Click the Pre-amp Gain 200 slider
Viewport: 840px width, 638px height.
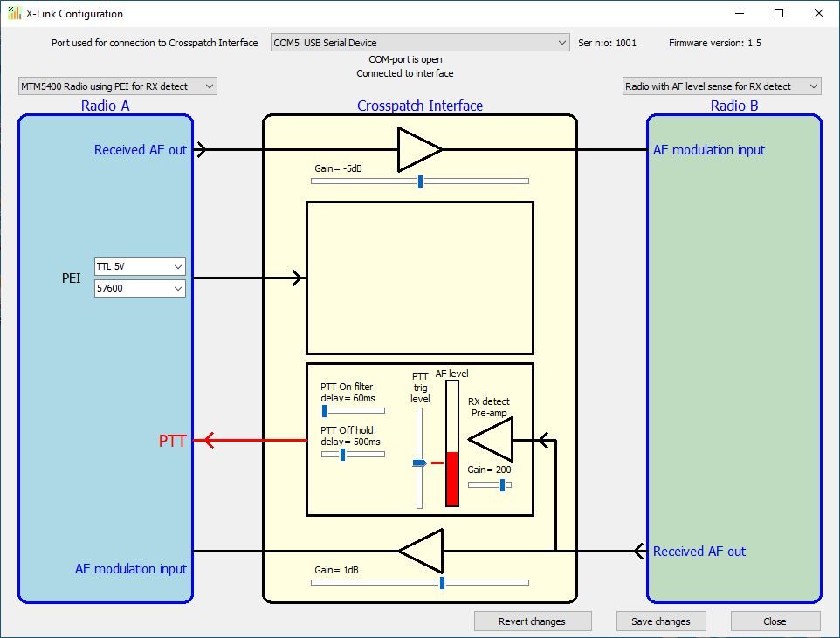[501, 484]
